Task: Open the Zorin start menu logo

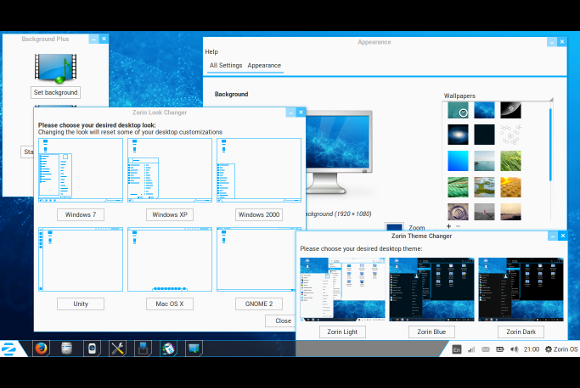Action: tap(9, 348)
